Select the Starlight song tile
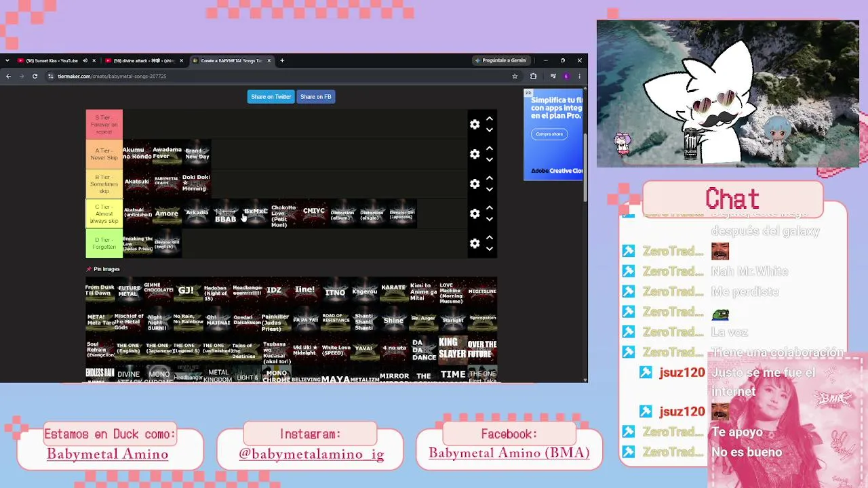Screen dimensions: 868x488 click(452, 320)
